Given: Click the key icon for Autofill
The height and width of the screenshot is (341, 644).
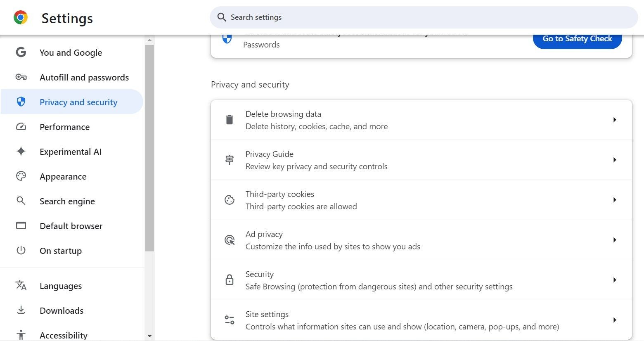Looking at the screenshot, I should [21, 77].
